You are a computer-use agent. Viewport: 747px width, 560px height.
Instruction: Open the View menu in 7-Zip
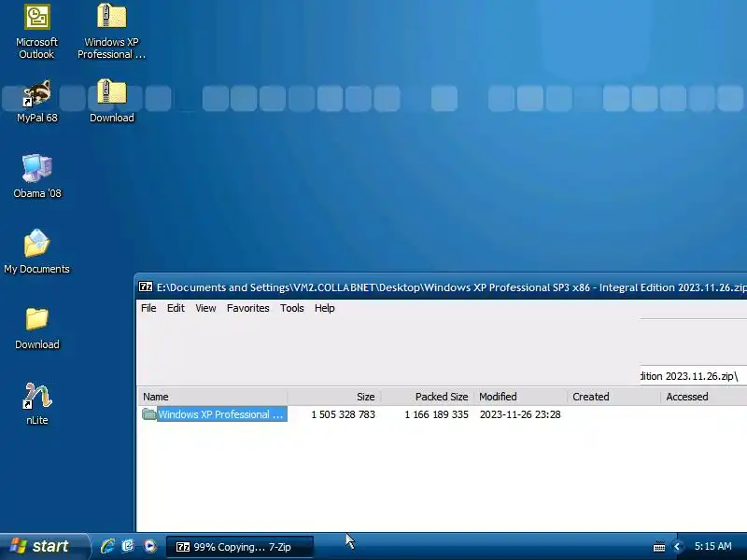point(205,308)
